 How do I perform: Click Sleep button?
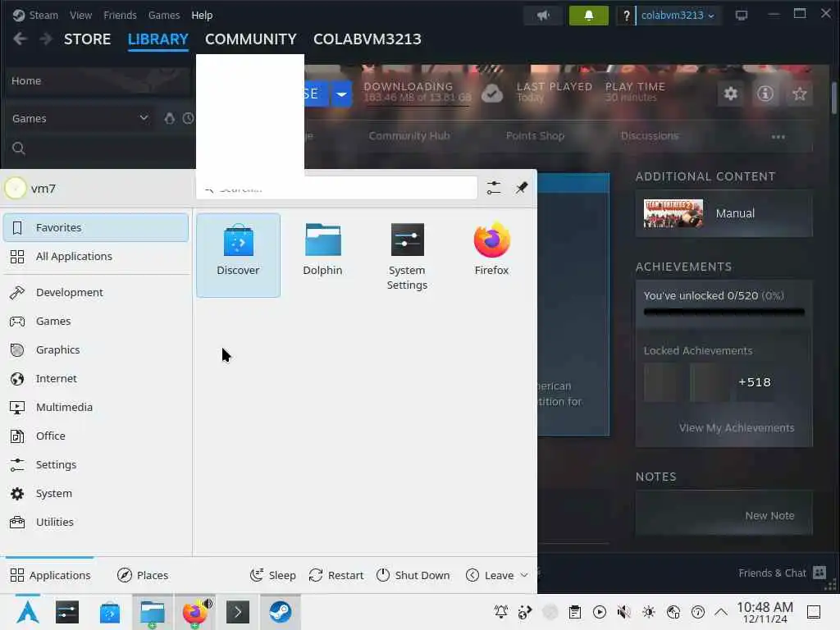[x=272, y=575]
